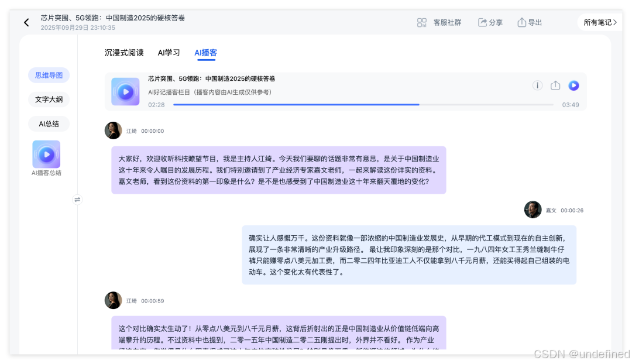
Task: Open 思维导图 mind map view
Action: 49,75
